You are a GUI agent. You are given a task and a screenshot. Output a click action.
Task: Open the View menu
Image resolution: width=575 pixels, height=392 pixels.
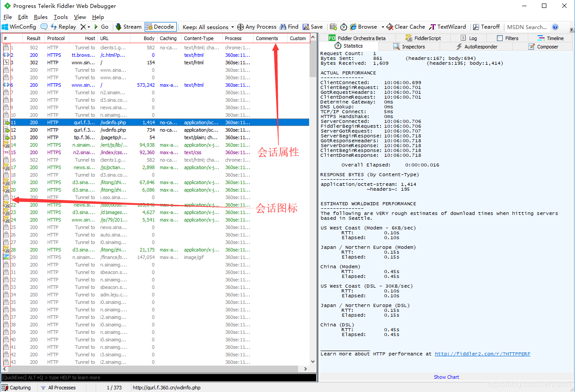point(80,17)
